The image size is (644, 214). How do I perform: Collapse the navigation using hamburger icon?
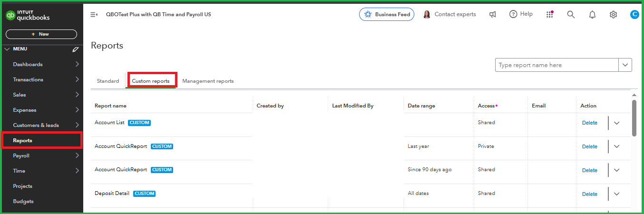[x=94, y=15]
